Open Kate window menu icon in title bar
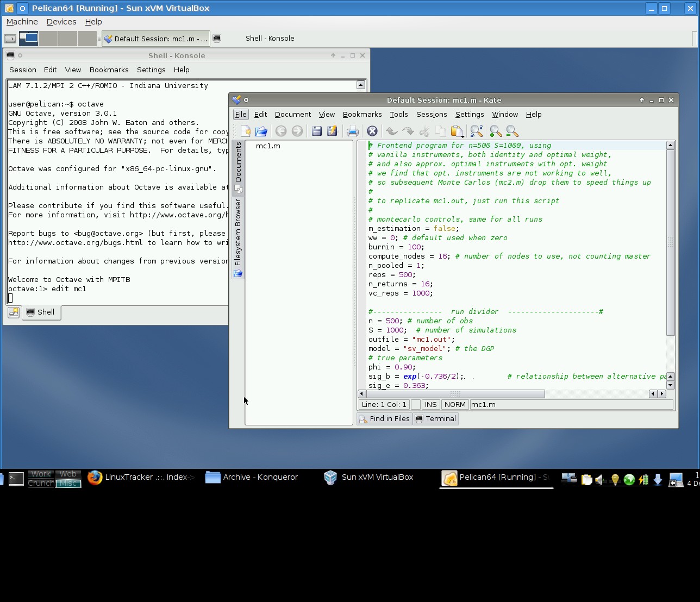This screenshot has width=700, height=602. pos(236,100)
